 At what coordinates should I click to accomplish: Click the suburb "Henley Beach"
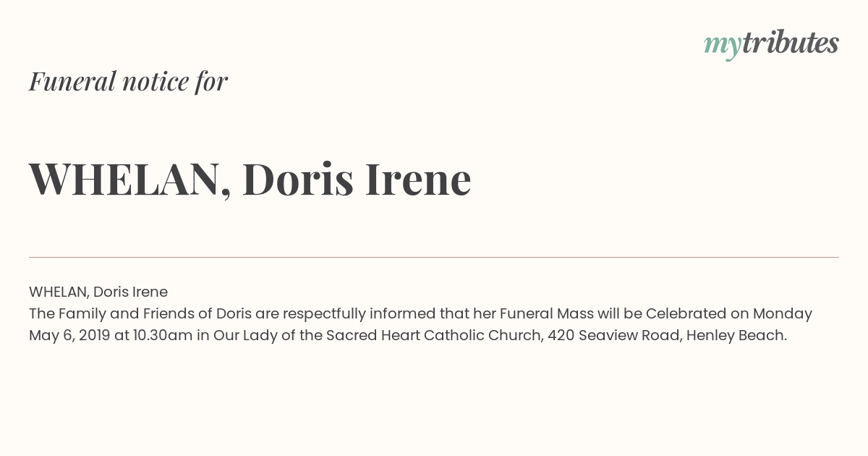coord(735,335)
